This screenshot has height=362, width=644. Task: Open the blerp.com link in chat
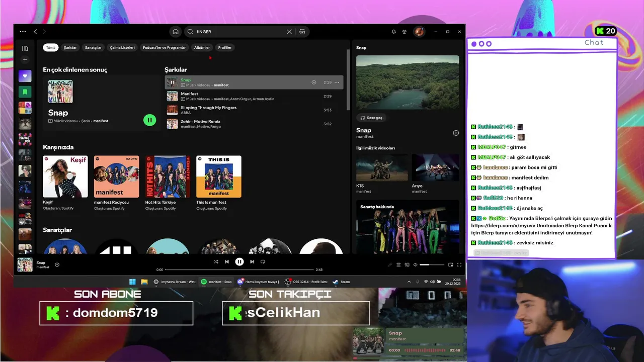pos(503,226)
